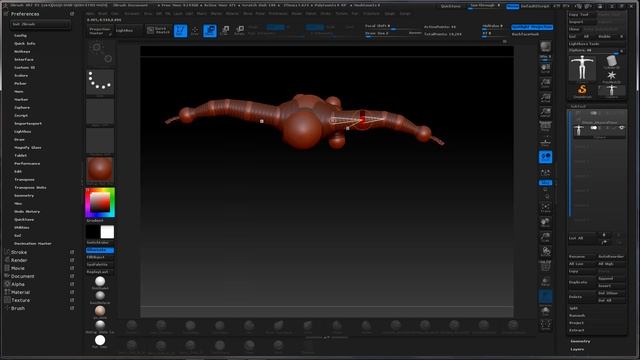Open the Preferences menu in menu bar

click(278, 13)
